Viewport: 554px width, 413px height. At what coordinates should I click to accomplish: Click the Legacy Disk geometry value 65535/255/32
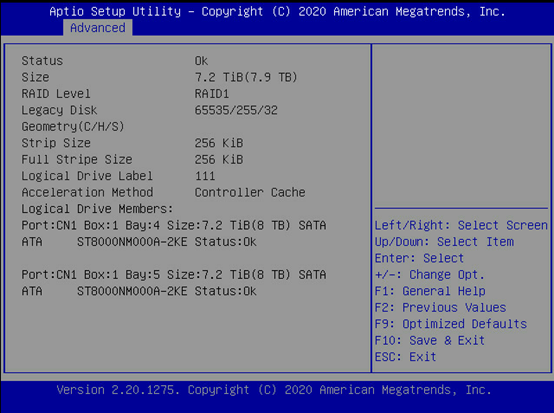(x=236, y=110)
